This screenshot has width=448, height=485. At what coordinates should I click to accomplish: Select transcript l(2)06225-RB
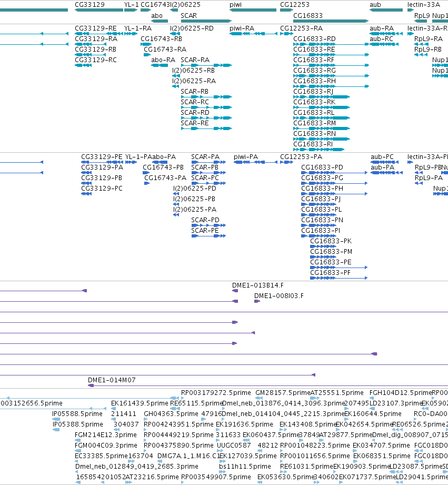pyautogui.click(x=176, y=76)
